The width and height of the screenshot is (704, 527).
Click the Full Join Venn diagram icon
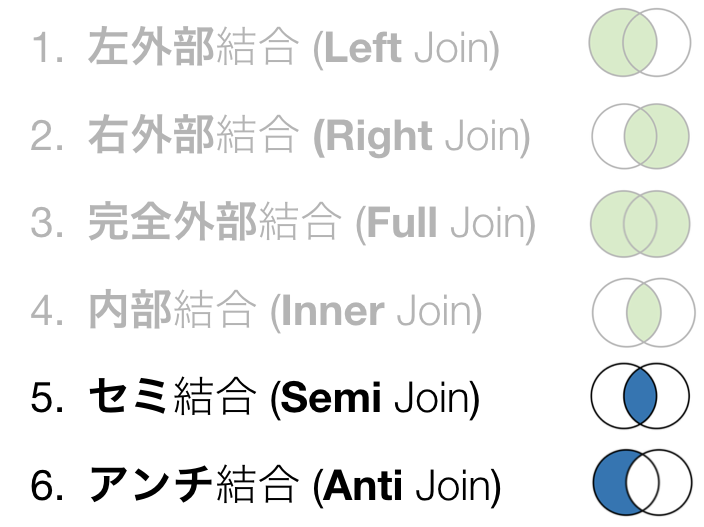coord(640,224)
